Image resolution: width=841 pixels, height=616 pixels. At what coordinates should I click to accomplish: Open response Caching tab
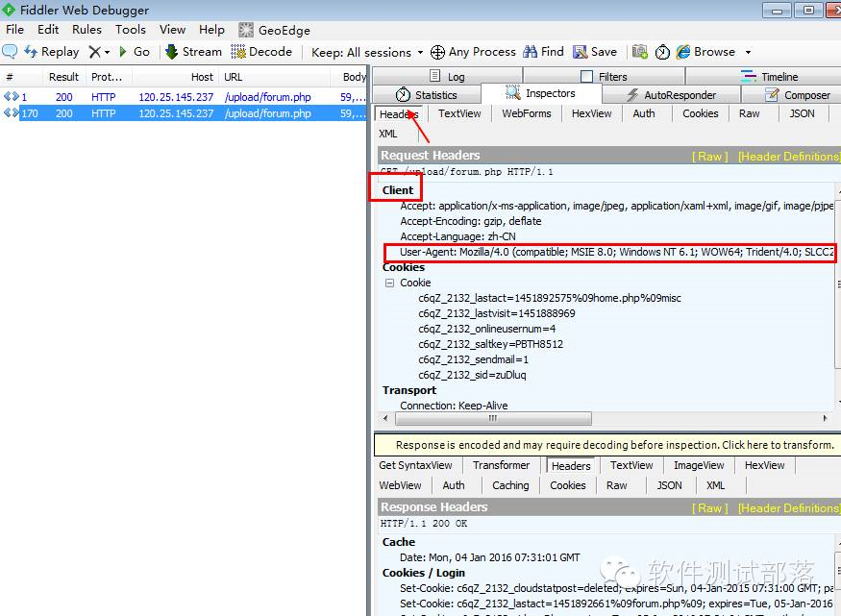(510, 485)
